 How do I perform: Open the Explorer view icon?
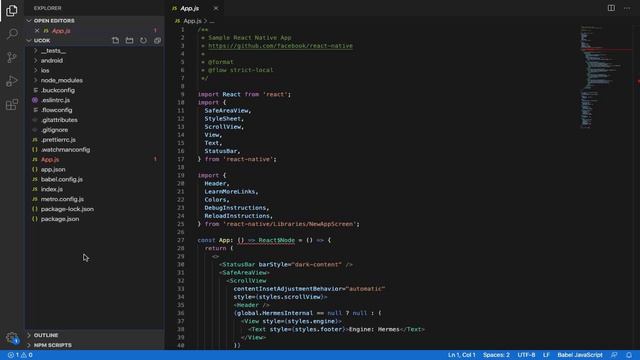[12, 10]
